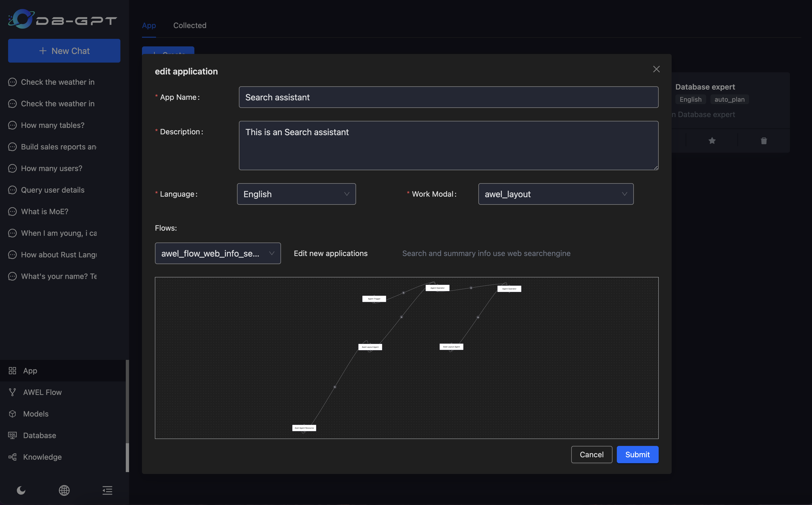The image size is (812, 505).
Task: Open the Knowledge section
Action: 42,457
